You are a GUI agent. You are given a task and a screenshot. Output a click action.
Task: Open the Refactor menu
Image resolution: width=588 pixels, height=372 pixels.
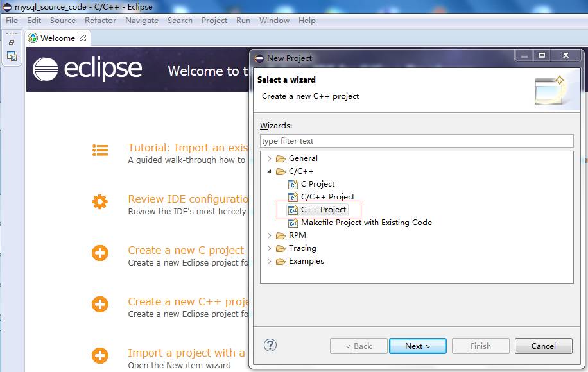tap(100, 21)
